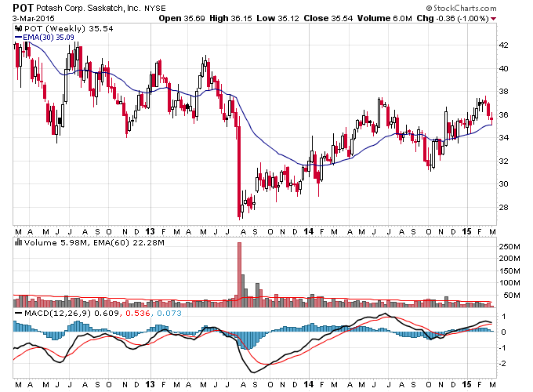Click the 42 price axis label
The height and width of the screenshot is (392, 533).
coord(503,45)
